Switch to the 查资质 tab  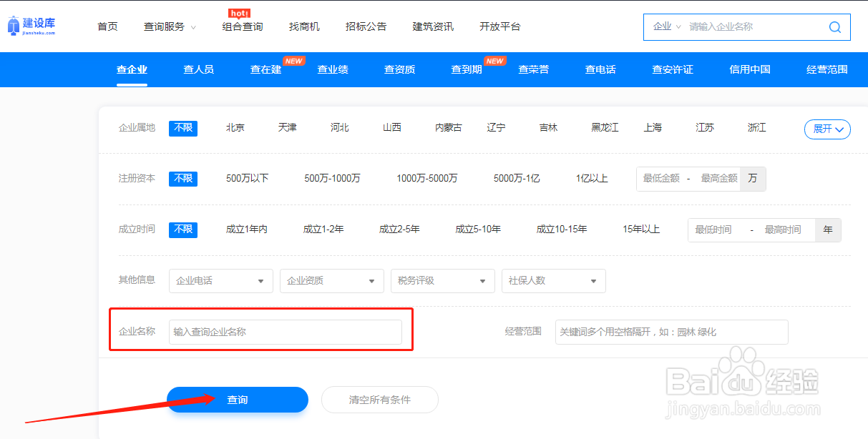[399, 69]
